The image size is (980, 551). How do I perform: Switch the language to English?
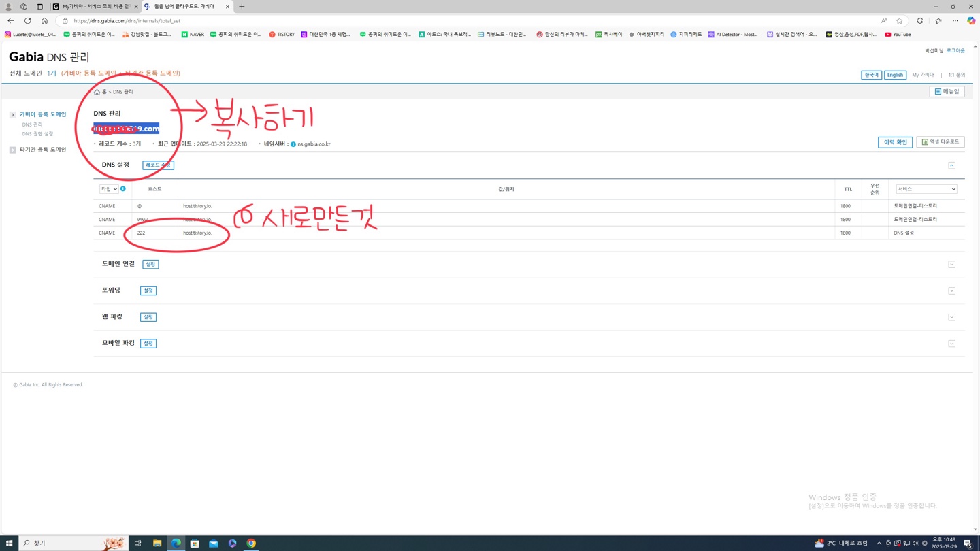[x=895, y=75]
